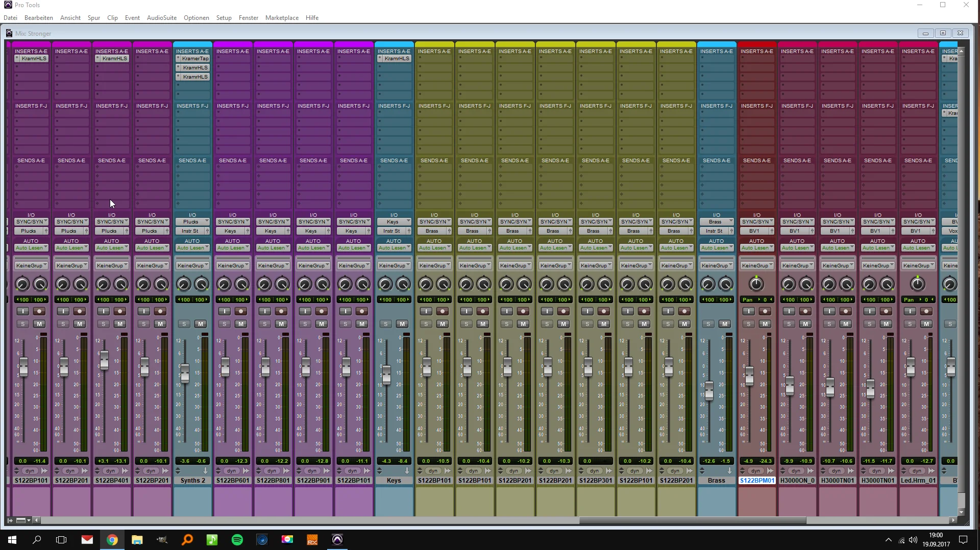Open the Windows search icon
This screenshot has width=980, height=550.
tap(37, 539)
